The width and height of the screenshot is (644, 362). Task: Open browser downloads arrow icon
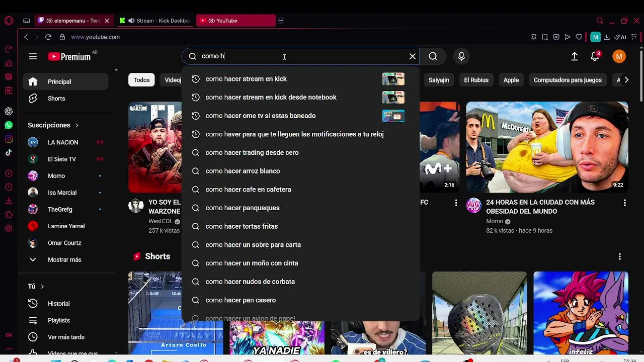click(607, 37)
